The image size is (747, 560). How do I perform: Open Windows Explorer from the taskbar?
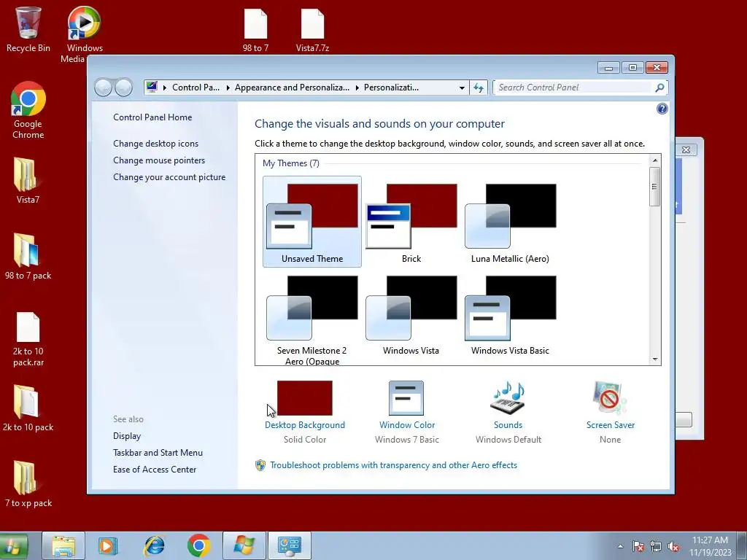point(63,546)
